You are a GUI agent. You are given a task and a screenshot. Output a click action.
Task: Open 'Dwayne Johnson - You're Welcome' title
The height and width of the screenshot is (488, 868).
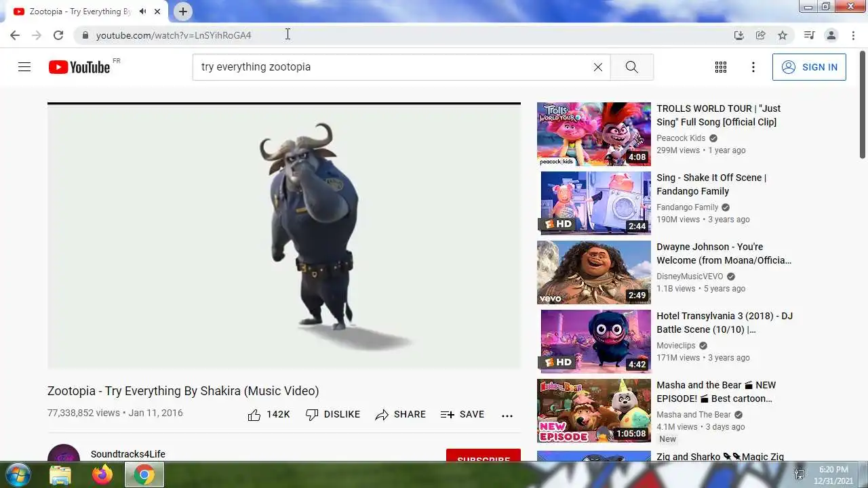point(724,253)
